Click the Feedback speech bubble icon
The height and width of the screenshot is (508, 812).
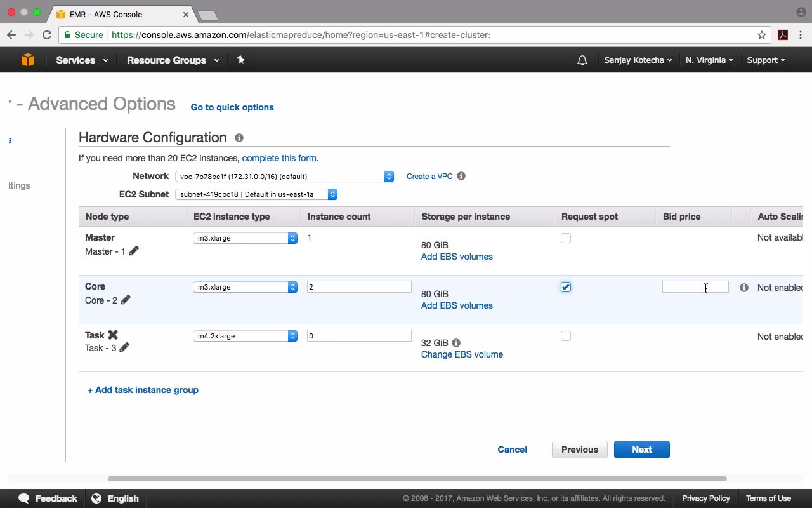click(24, 498)
